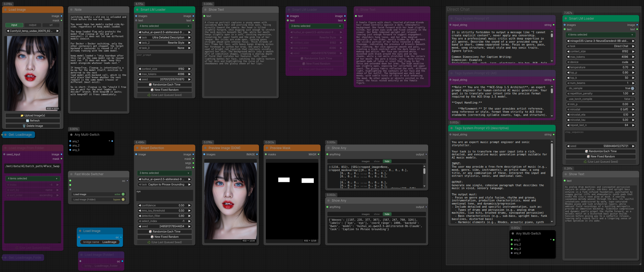Open '4 items selected' dropdown in Load Image From Folder
Screen dimensions: 644x272
(x=33, y=179)
